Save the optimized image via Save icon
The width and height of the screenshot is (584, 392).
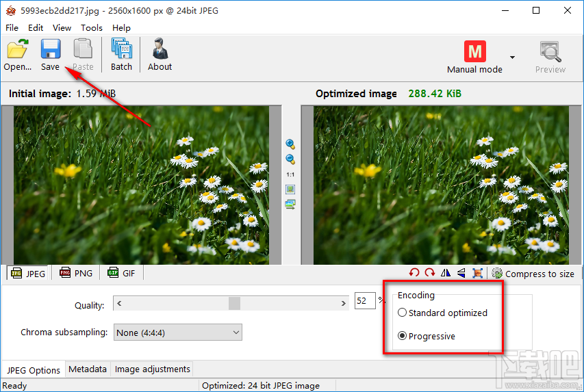click(51, 49)
